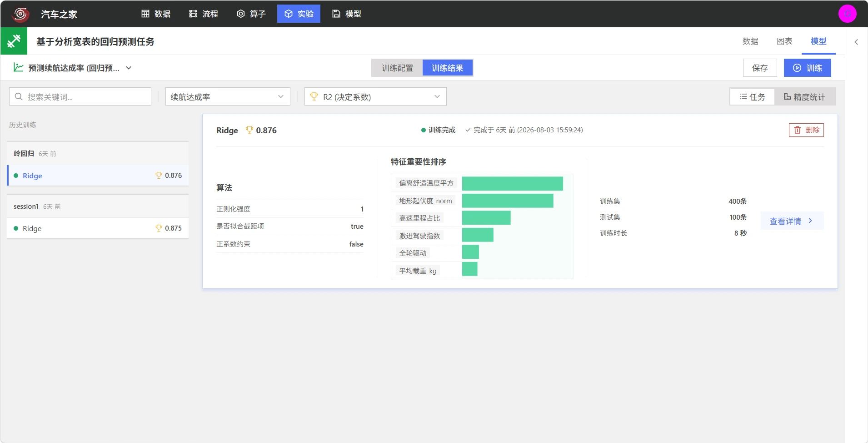Click the 是否拟合截距项 parameter row
Viewport: 868px width, 443px height.
[x=290, y=227]
